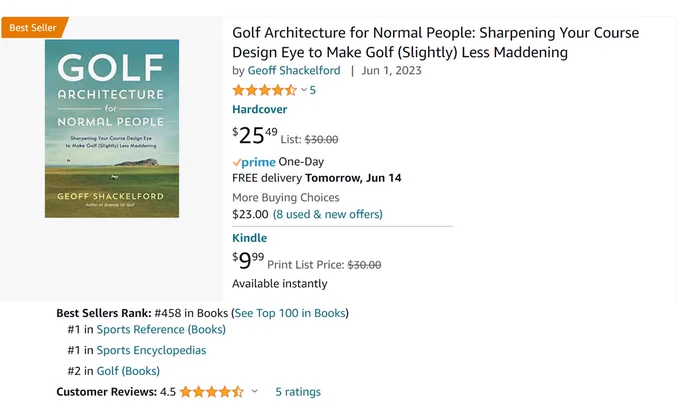Viewport: 680px width, 410px height.
Task: Go to Sports Reference (Books) category
Action: click(161, 329)
